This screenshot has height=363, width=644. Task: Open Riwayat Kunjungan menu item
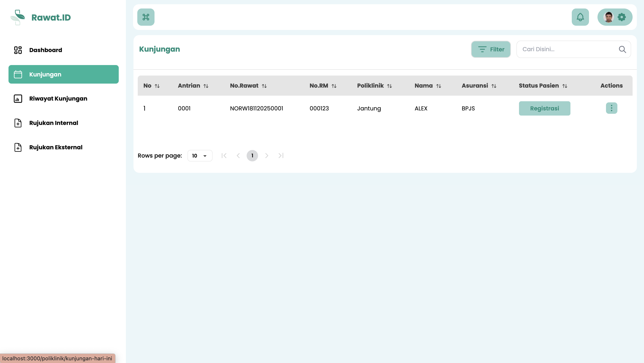coord(58,98)
